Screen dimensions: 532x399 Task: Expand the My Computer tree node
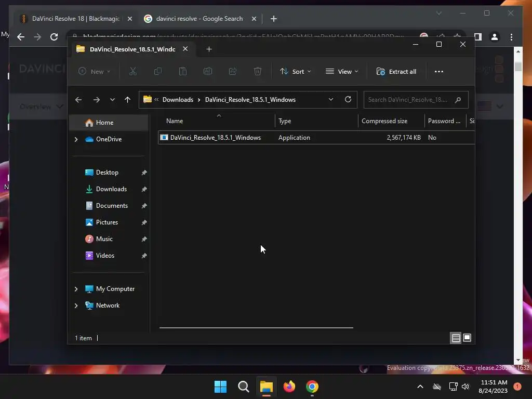(76, 289)
